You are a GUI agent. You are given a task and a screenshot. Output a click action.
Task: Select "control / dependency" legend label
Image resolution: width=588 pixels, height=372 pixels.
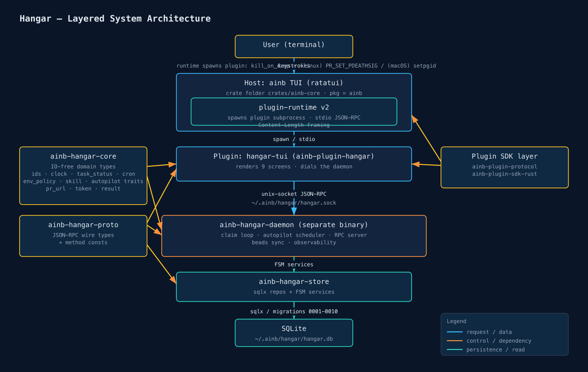pos(499,341)
